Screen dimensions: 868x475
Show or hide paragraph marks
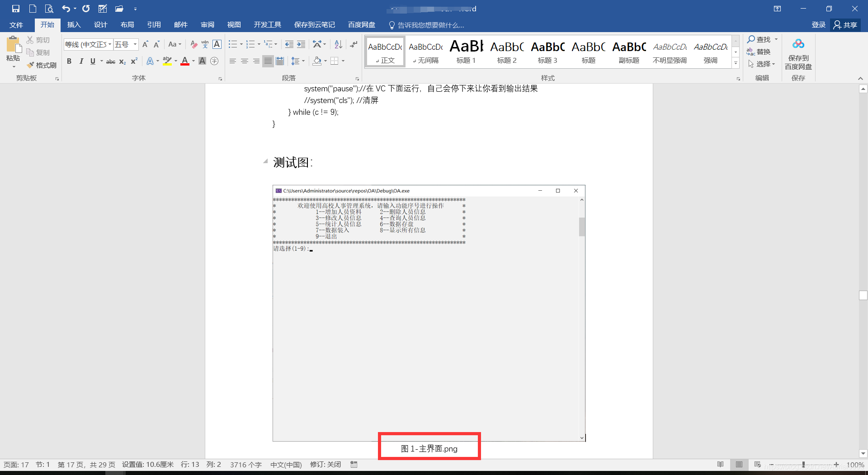tap(354, 44)
